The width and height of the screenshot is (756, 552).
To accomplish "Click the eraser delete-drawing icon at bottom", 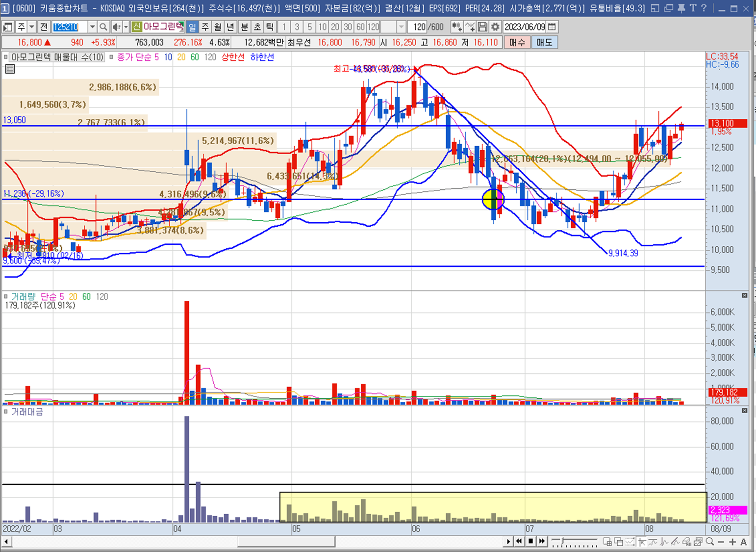I will pos(688,542).
